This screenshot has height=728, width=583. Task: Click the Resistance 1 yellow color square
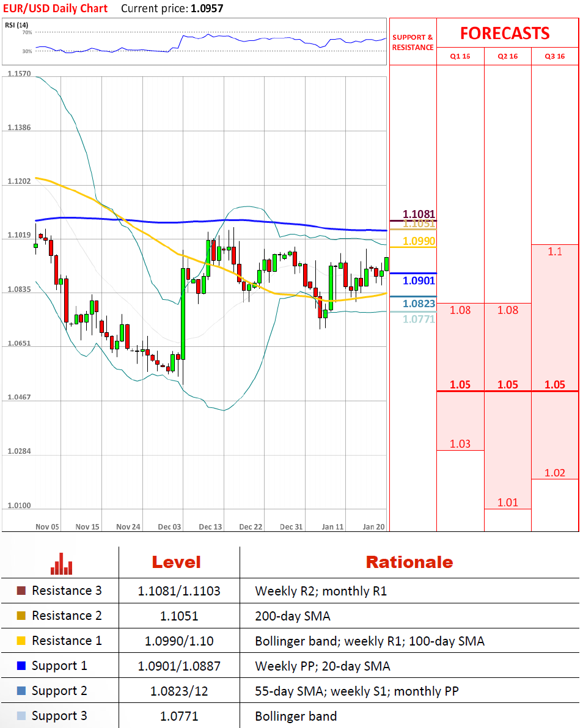click(x=21, y=641)
